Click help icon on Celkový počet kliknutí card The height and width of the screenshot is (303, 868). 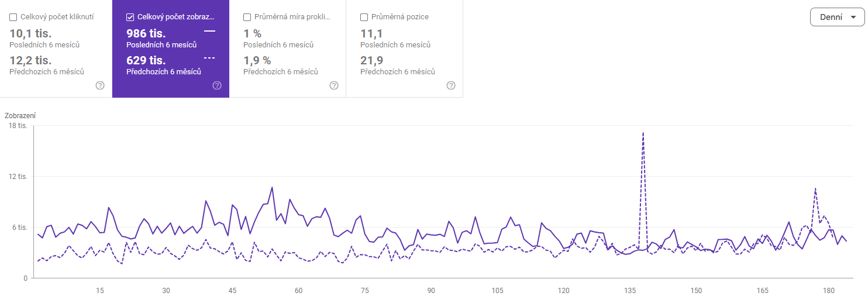[100, 85]
